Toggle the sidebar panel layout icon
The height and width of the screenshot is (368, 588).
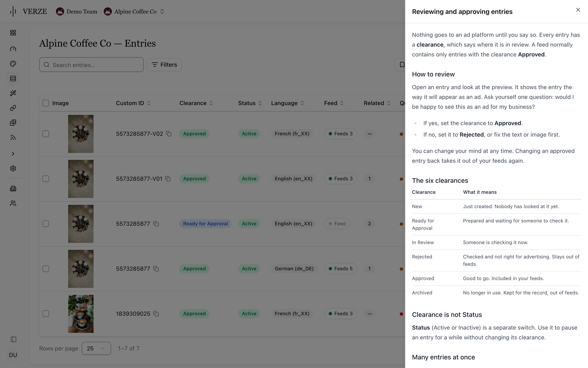click(x=13, y=339)
